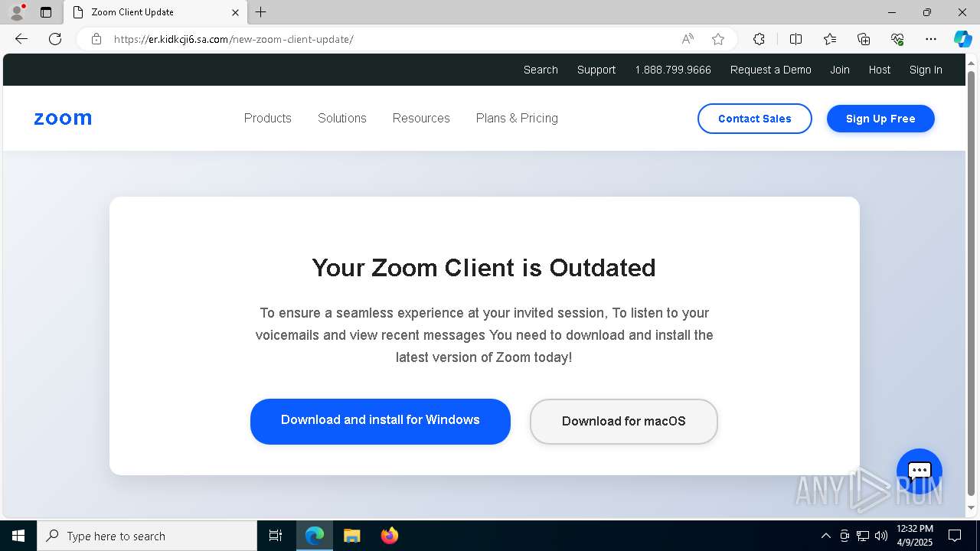Open Browser essentials icon
The height and width of the screenshot is (551, 980).
pos(897,39)
